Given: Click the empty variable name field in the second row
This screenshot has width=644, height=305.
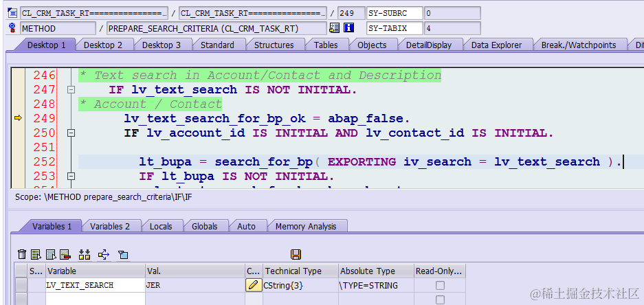Looking at the screenshot, I should tap(96, 300).
